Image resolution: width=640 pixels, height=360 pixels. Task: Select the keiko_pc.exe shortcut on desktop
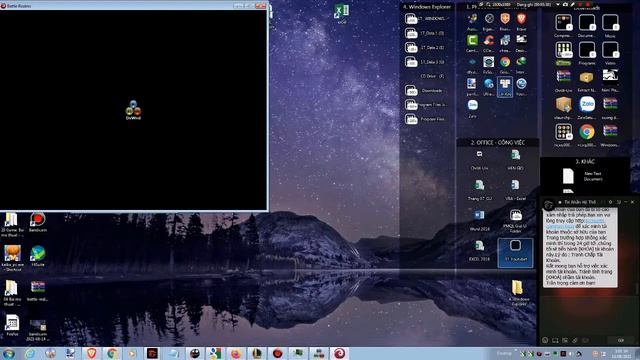(12, 258)
